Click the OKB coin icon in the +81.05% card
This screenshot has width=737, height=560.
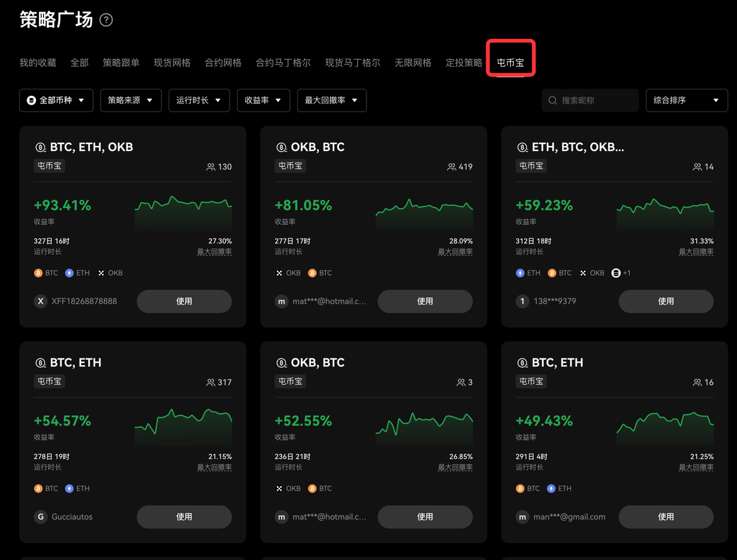(279, 273)
